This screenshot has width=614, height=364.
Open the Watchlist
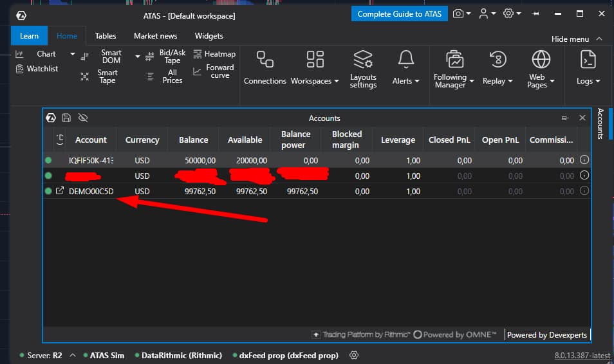tap(37, 69)
